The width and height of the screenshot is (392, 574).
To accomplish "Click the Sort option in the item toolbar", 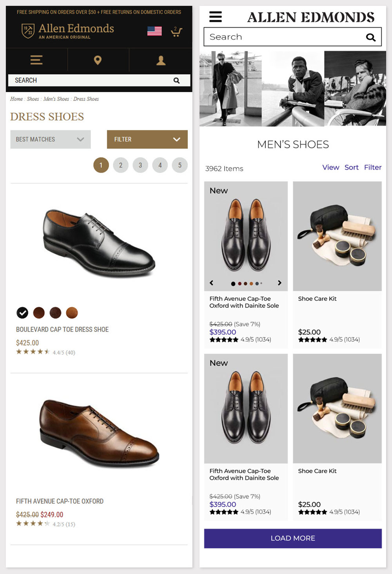I will click(x=352, y=168).
